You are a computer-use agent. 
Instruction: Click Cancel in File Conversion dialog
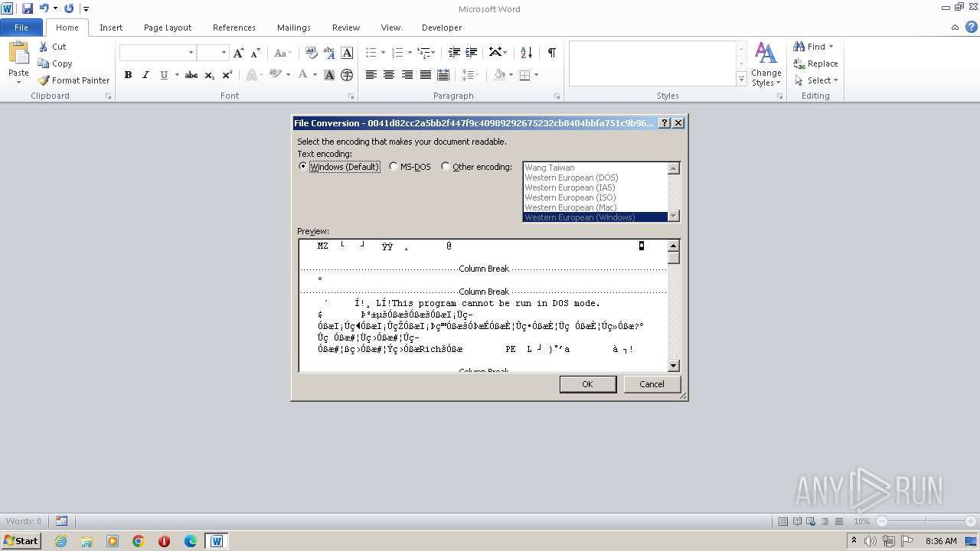pos(652,384)
